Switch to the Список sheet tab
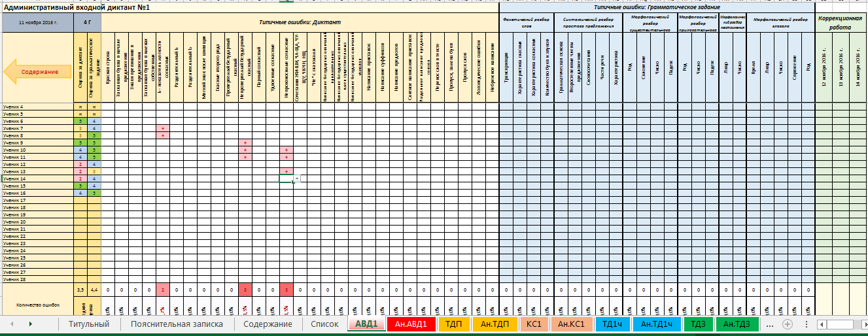Viewport: 868px width, 336px height. tap(324, 324)
